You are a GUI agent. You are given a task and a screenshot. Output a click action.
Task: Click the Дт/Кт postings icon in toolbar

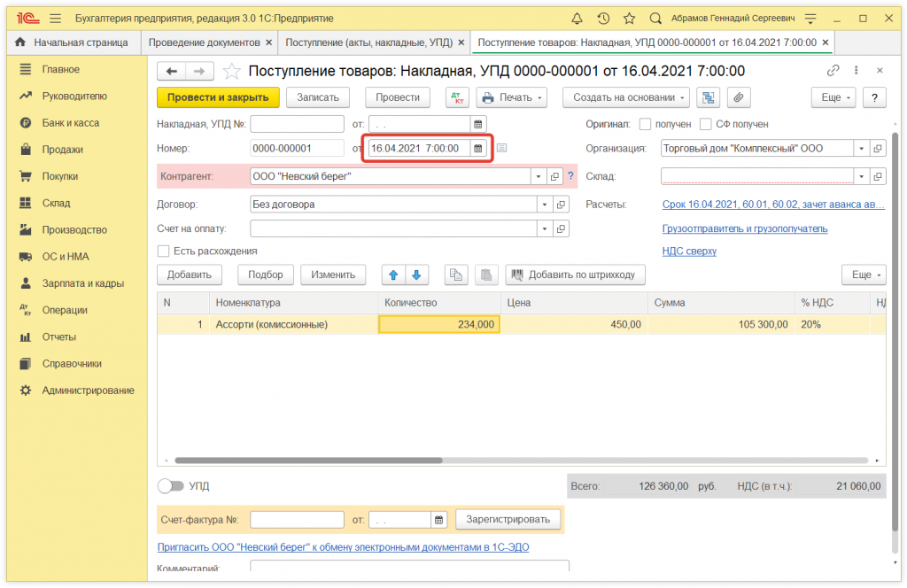click(457, 97)
